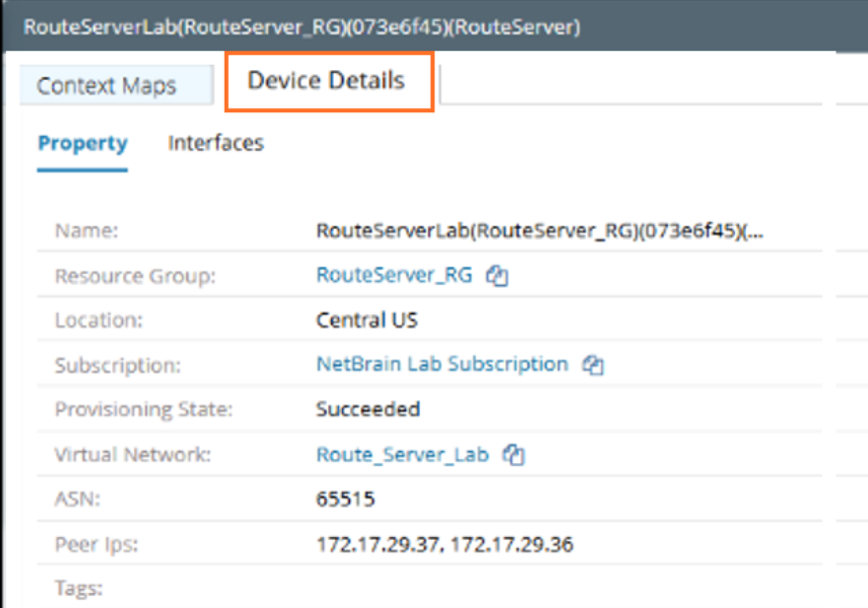Follow the NetBrain Lab Subscription link
Image resolution: width=868 pixels, height=608 pixels.
click(441, 364)
